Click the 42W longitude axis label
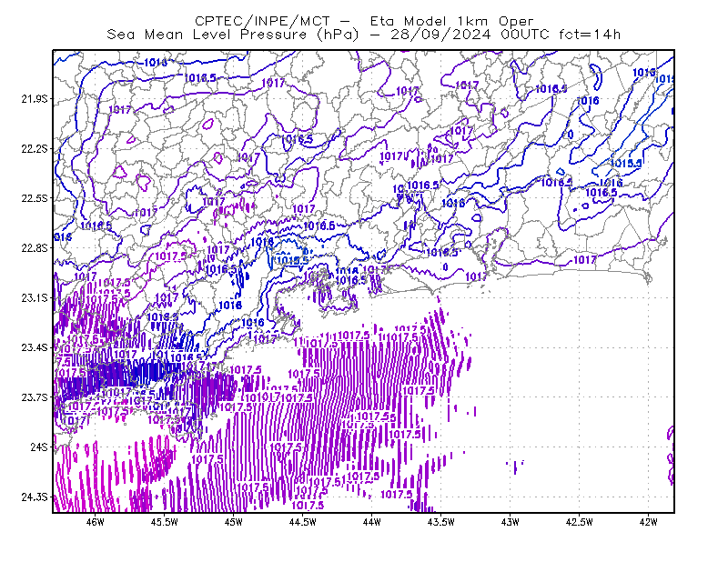728x562 pixels. (648, 522)
